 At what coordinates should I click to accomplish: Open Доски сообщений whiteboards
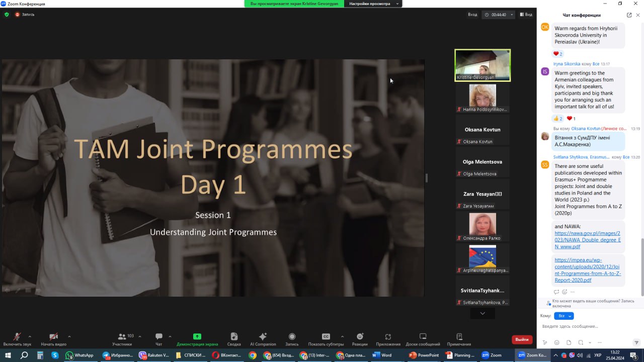click(423, 337)
